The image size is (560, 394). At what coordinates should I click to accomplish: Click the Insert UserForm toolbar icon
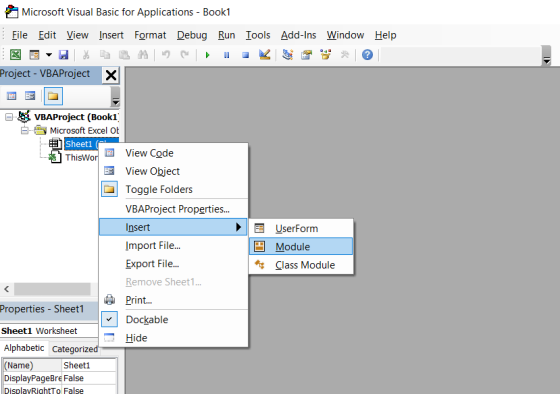[34, 55]
